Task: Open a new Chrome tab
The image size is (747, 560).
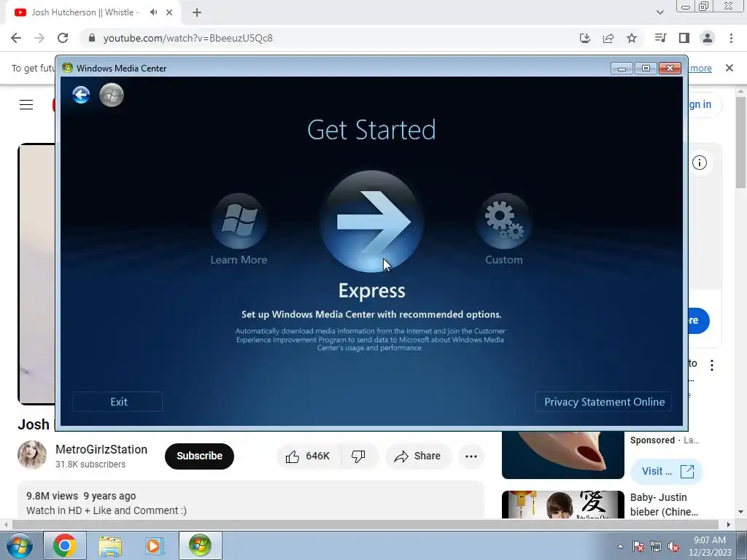Action: (197, 12)
